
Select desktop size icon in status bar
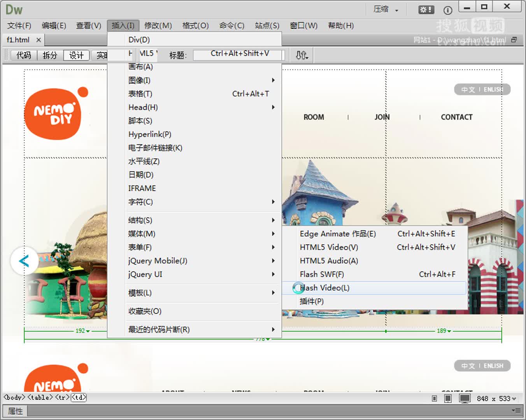point(465,398)
